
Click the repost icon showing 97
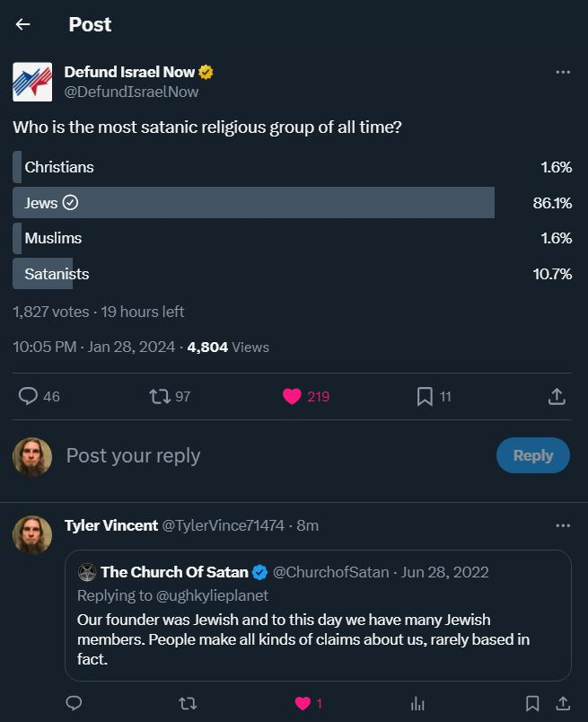pos(160,396)
